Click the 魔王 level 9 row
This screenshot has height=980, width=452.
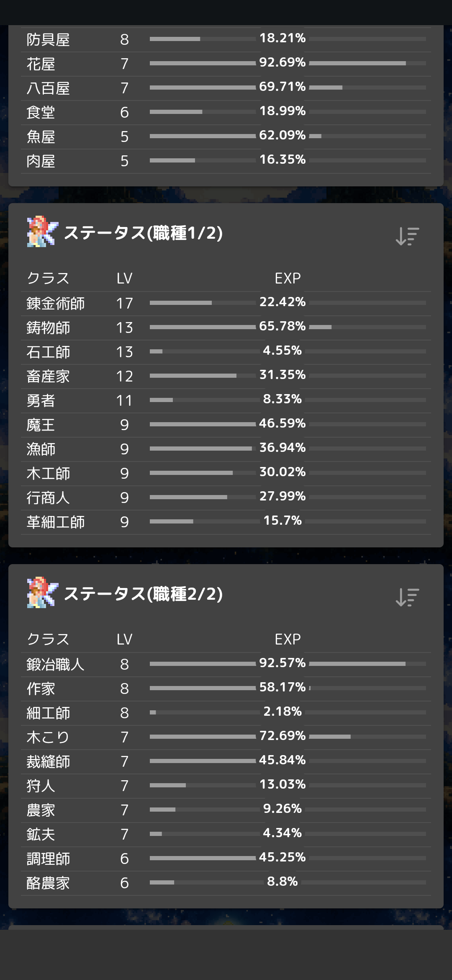[226, 425]
